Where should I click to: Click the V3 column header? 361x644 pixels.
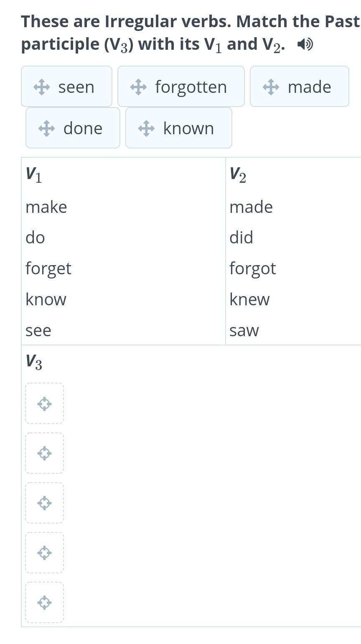(34, 362)
